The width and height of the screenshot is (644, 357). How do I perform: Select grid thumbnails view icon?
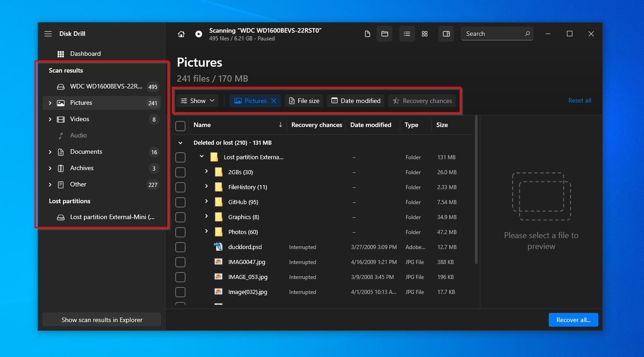[425, 34]
